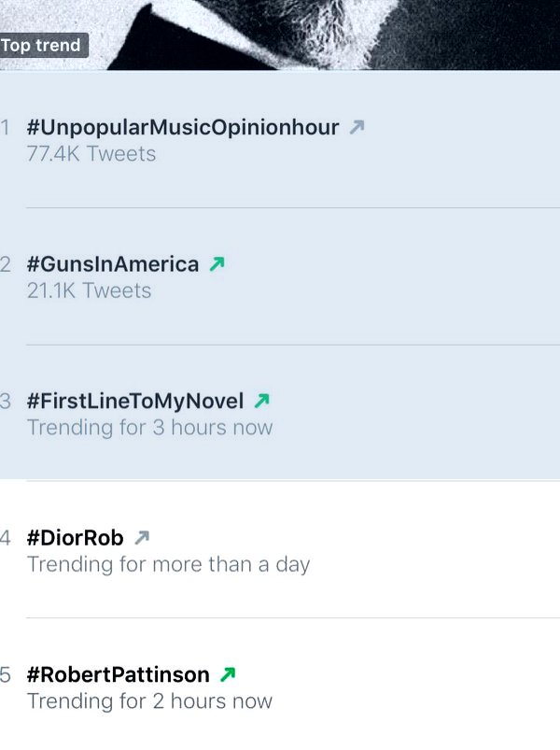The height and width of the screenshot is (750, 560).
Task: Tap the green rising arrow beside #GunsInAmerica
Action: (x=217, y=263)
